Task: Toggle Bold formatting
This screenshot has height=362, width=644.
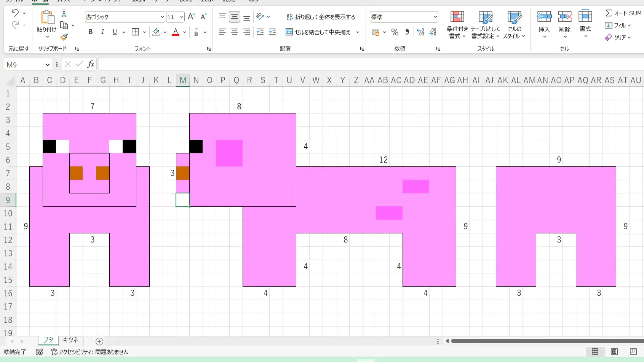Action: pyautogui.click(x=91, y=32)
